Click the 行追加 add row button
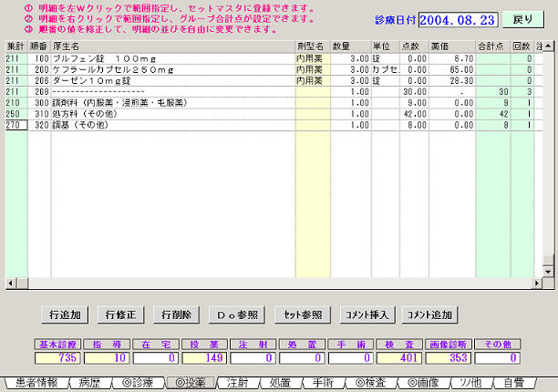 pyautogui.click(x=64, y=315)
